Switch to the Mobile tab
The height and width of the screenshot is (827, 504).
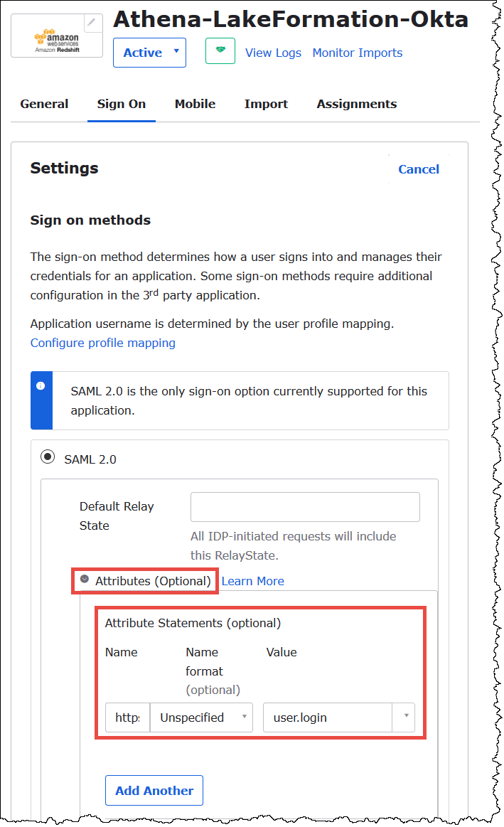(x=195, y=104)
